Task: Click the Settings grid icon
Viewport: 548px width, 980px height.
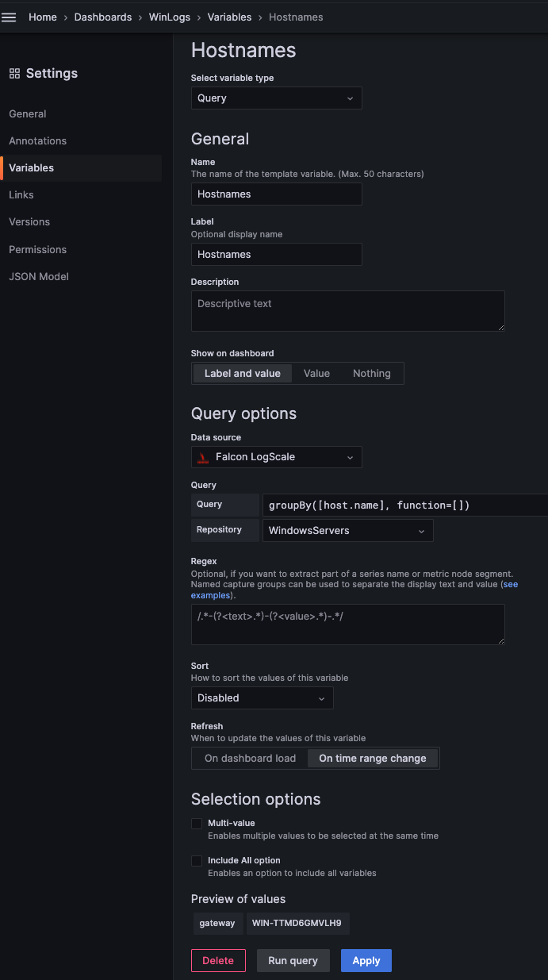Action: coord(14,74)
